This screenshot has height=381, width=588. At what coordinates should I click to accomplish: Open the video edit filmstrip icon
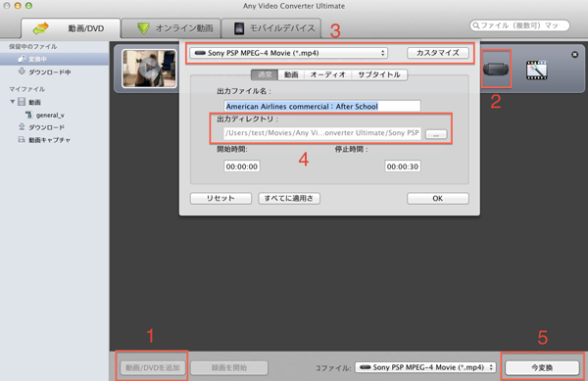537,71
